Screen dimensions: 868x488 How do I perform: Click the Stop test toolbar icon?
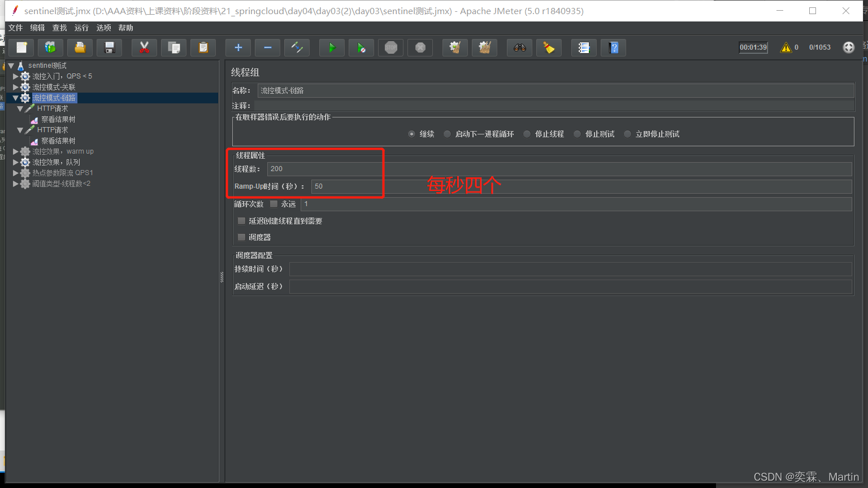tap(391, 48)
